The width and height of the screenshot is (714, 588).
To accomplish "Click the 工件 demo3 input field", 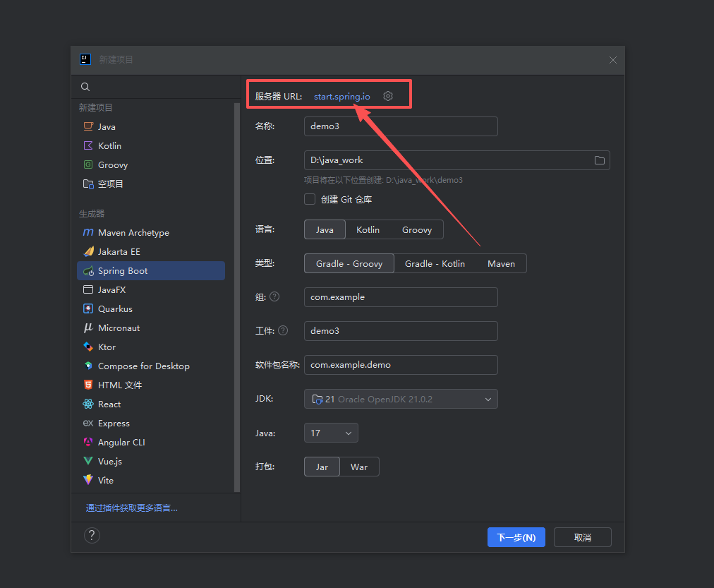I will coord(401,330).
